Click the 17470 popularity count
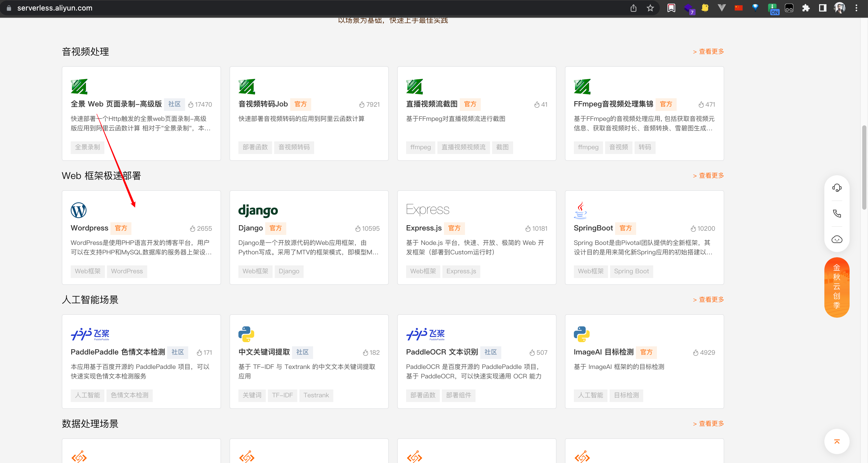868x463 pixels. (x=200, y=104)
